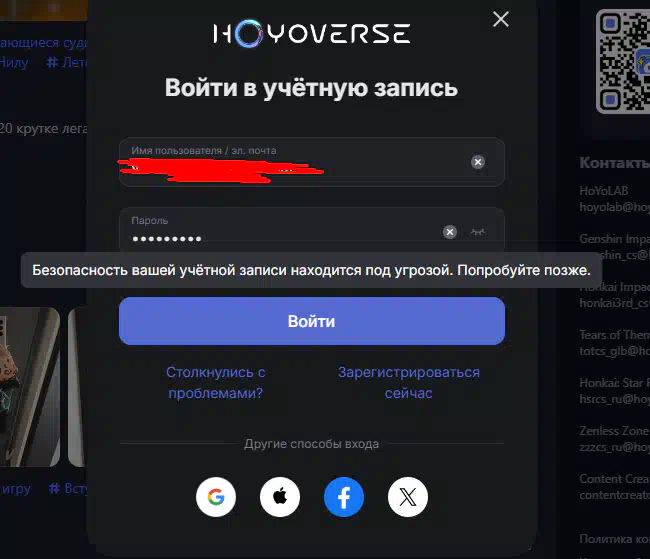
Task: Open the background post thumbnail image
Action: (x=30, y=387)
